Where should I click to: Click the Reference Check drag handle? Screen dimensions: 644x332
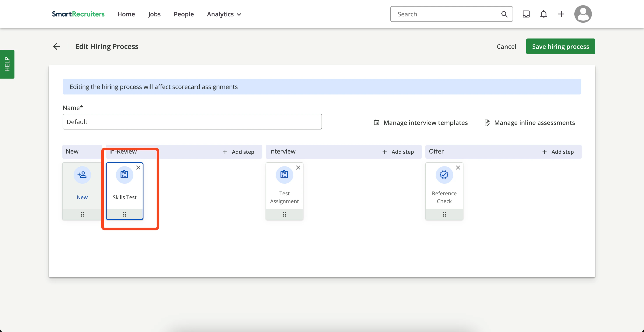click(x=444, y=214)
